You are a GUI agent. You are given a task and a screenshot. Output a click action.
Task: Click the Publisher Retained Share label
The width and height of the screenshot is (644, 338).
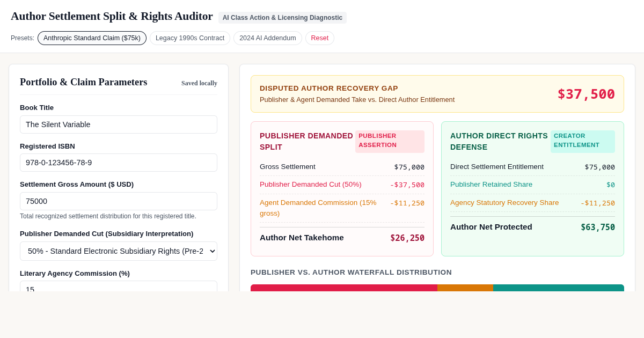492,185
